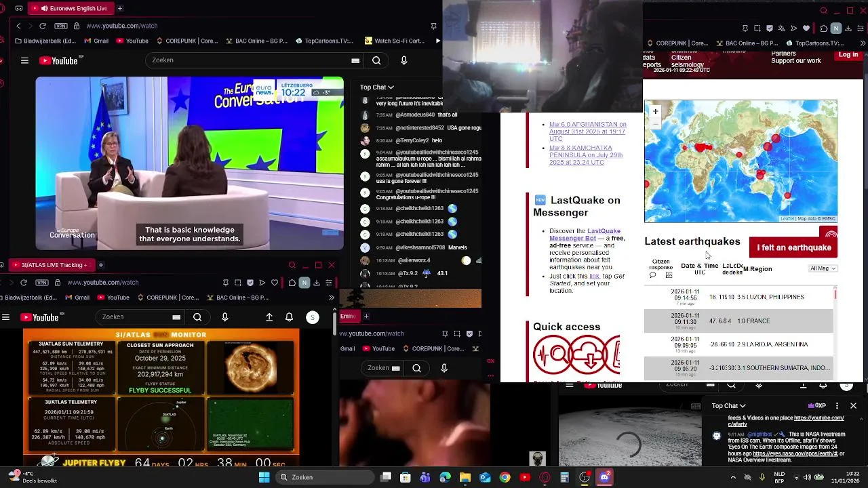This screenshot has height=488, width=868.
Task: Open YouTube bookmark in Emine window
Action: [378, 348]
